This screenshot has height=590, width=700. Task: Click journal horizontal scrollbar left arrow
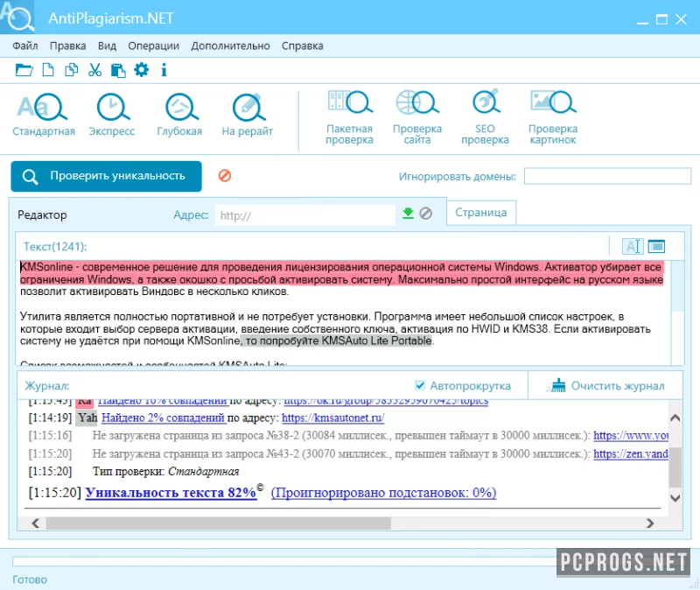36,523
